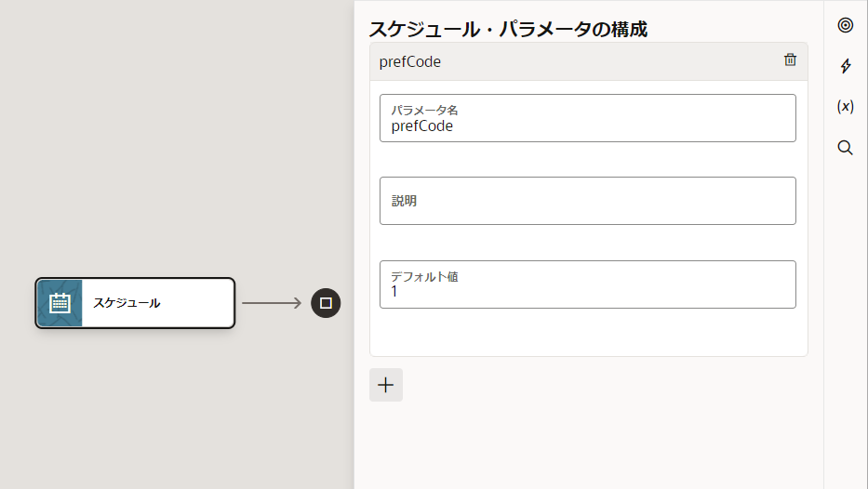
Task: Add a new parameter with plus button
Action: [x=386, y=385]
